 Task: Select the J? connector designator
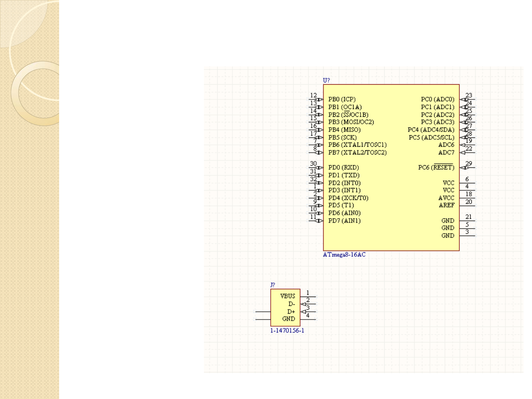click(273, 285)
